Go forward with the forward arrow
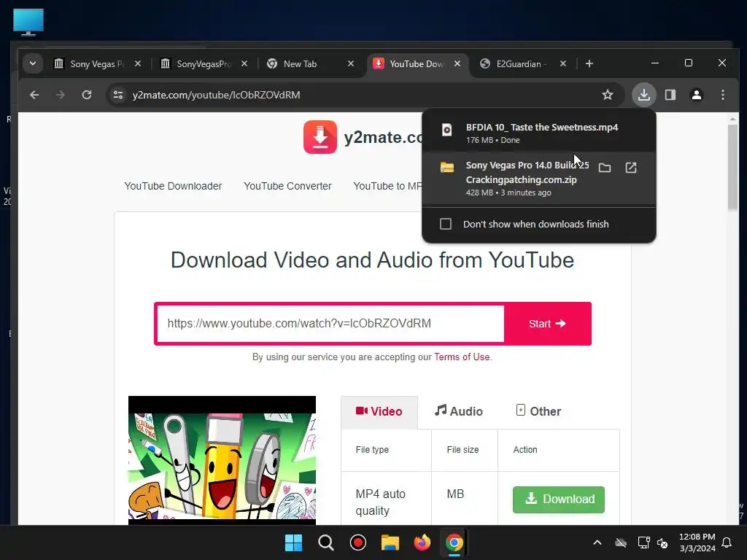 [x=60, y=95]
